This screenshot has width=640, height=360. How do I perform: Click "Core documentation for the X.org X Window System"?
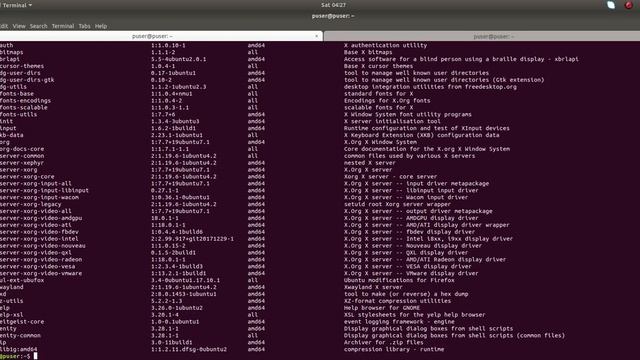pyautogui.click(x=427, y=149)
